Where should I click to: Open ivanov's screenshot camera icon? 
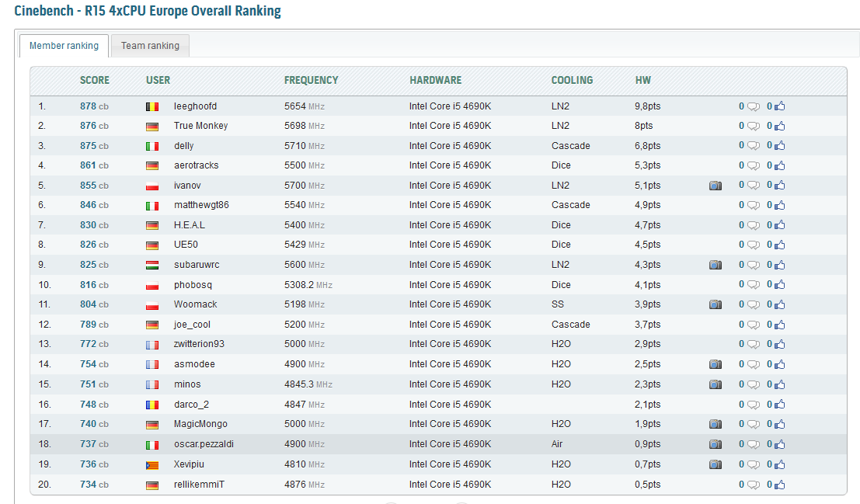[x=716, y=186]
